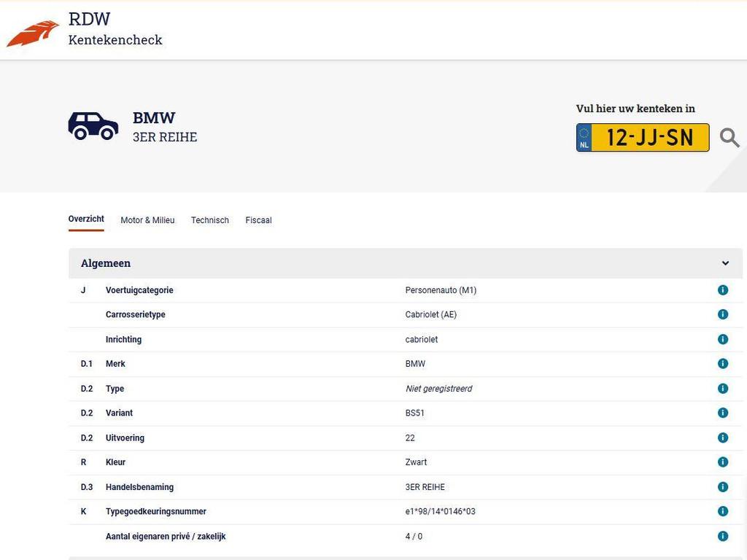
Task: Open info icon for Voertuigcategorie row
Action: pos(723,290)
